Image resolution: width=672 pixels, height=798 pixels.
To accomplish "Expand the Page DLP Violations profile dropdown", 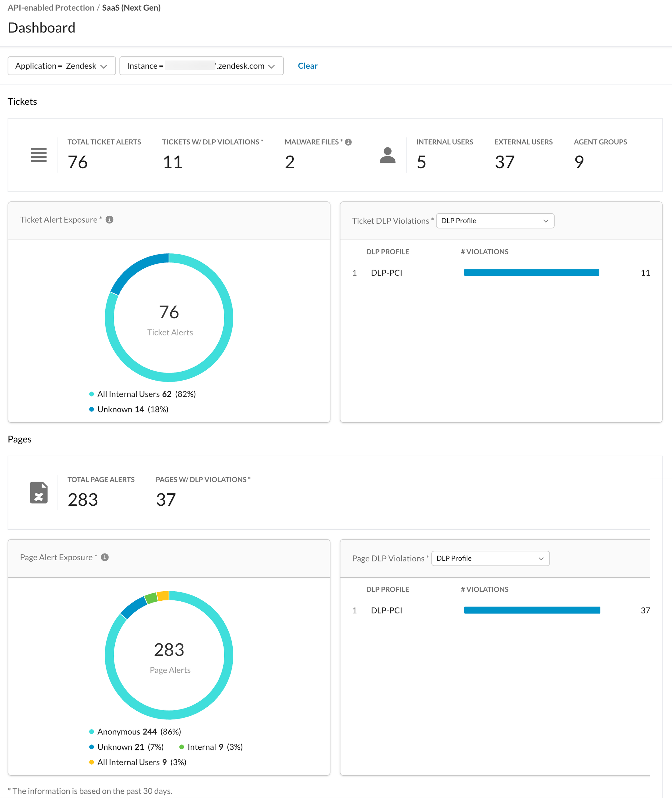I will click(x=490, y=559).
